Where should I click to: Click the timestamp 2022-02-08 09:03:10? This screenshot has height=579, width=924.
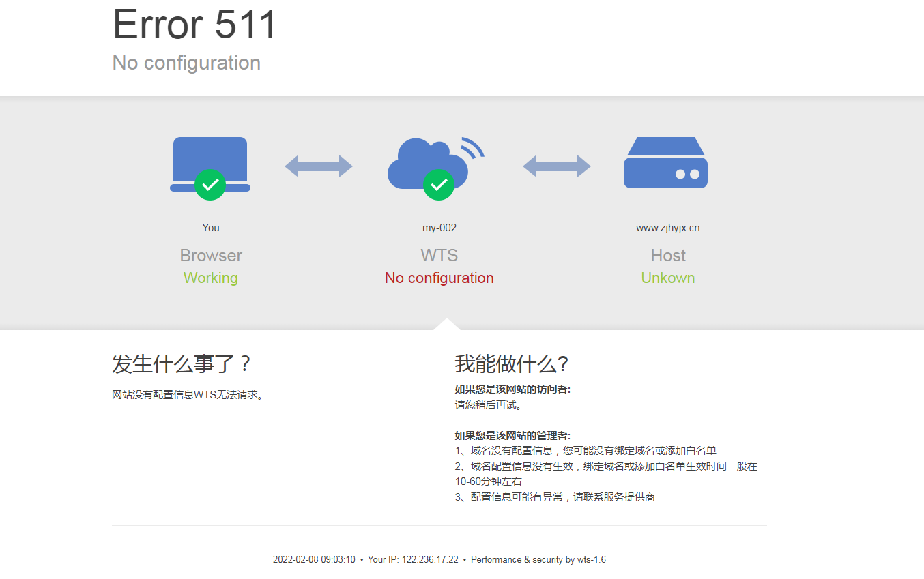[x=314, y=560]
